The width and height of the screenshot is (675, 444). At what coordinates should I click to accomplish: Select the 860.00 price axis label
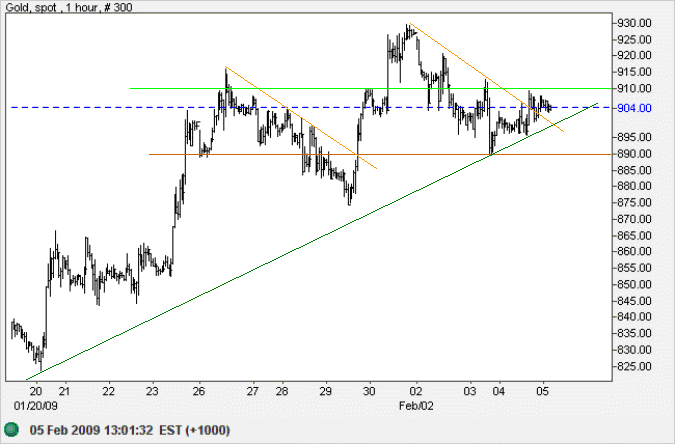[634, 251]
